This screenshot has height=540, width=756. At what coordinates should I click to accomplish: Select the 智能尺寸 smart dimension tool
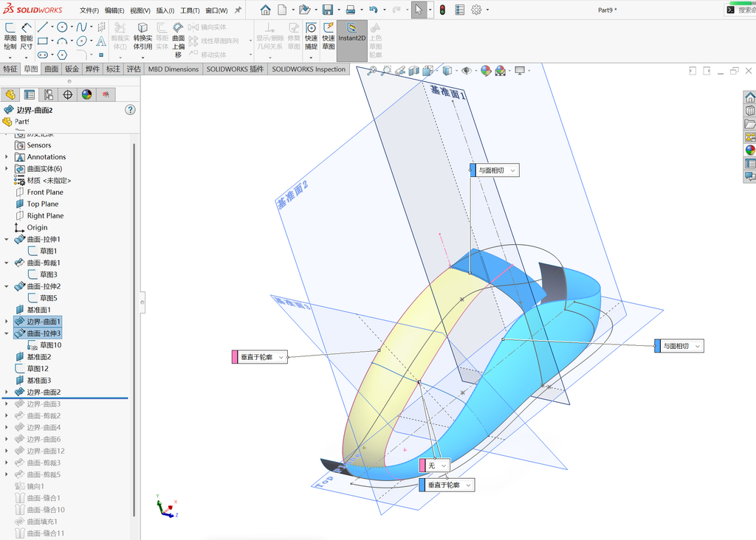click(26, 36)
